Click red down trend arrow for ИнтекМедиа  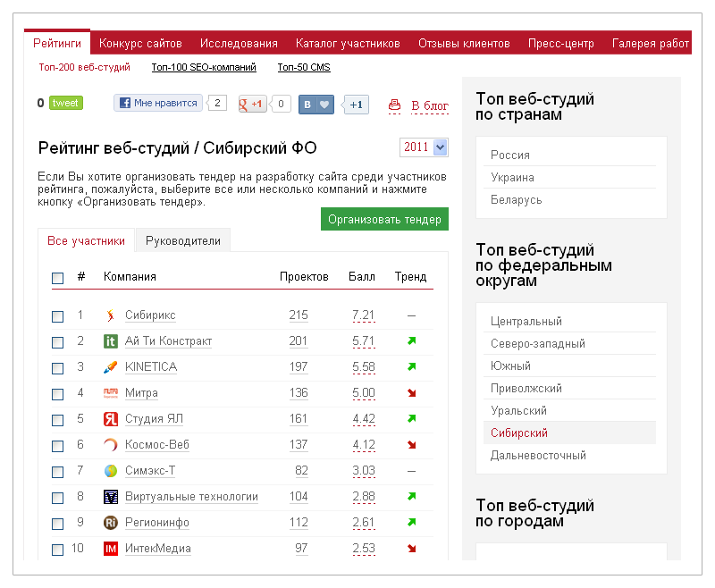pyautogui.click(x=412, y=549)
